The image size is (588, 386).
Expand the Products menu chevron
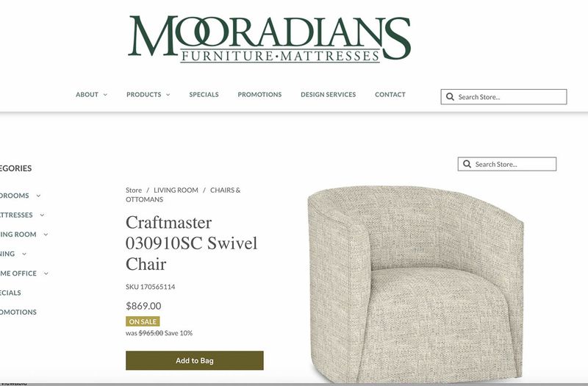pos(168,95)
